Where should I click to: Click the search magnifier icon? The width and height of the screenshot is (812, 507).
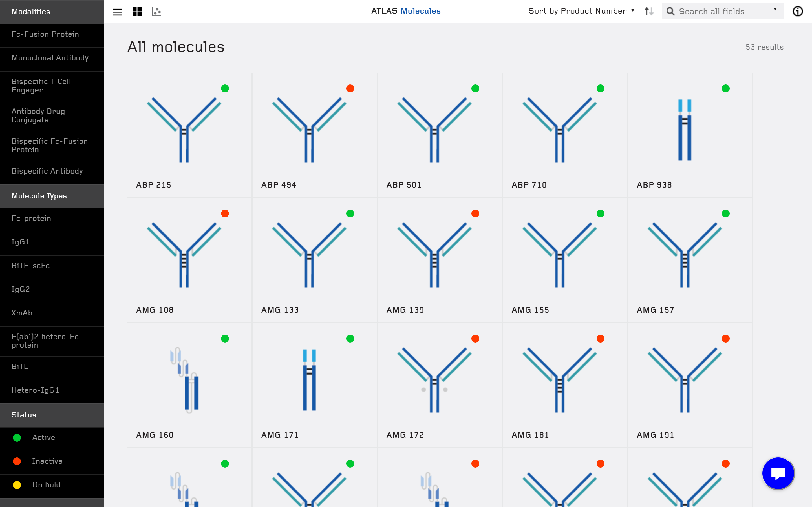click(670, 11)
